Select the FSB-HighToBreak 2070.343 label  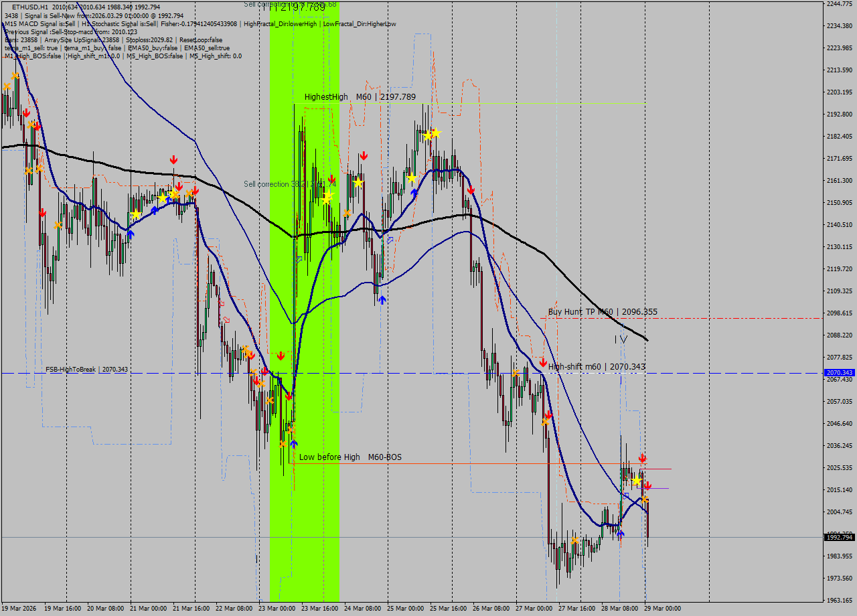[x=86, y=369]
